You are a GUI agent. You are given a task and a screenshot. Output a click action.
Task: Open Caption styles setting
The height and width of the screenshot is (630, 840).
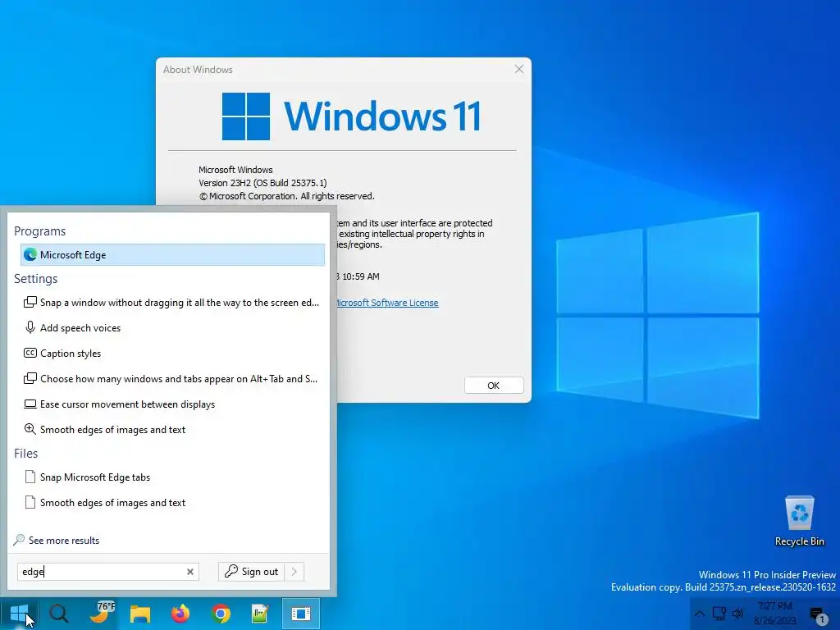tap(172, 354)
